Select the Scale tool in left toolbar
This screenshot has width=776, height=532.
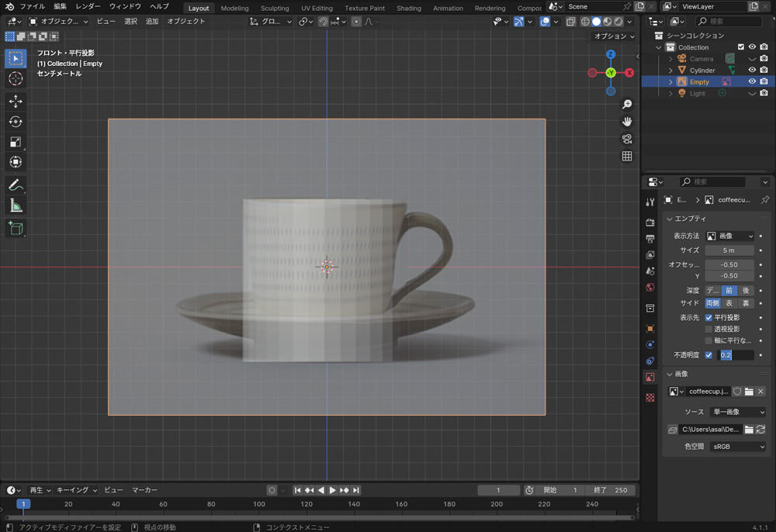point(16,142)
